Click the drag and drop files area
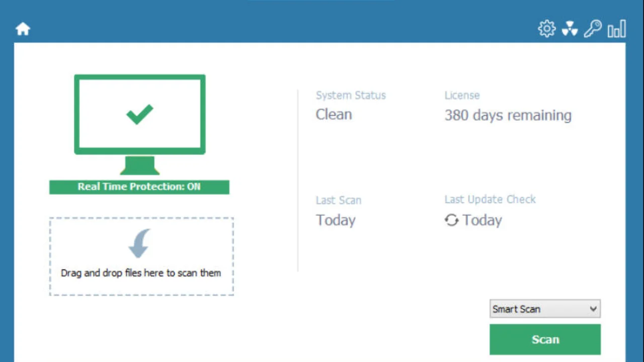 pyautogui.click(x=141, y=256)
